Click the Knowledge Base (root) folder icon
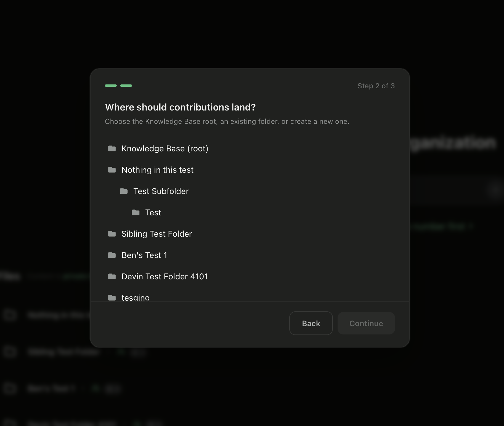 (112, 148)
